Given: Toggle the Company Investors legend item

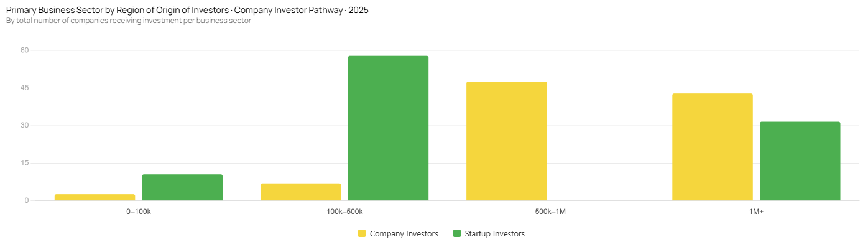Looking at the screenshot, I should [398, 234].
